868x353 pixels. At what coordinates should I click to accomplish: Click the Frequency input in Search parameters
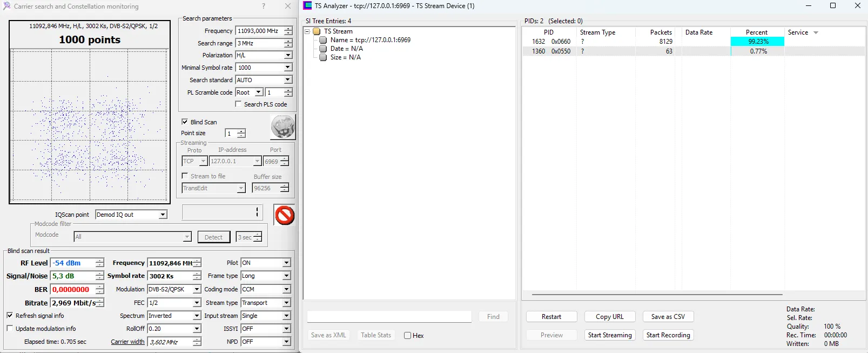tap(259, 31)
